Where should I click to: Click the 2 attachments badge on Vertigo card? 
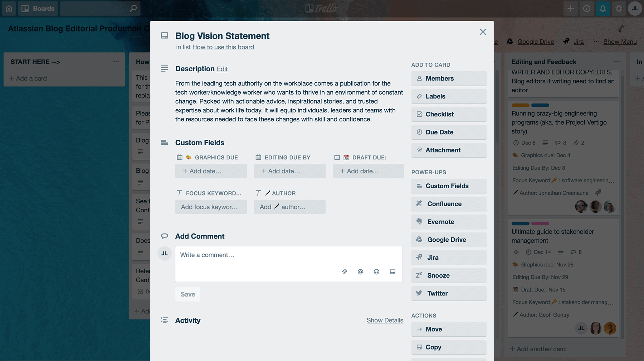point(579,143)
